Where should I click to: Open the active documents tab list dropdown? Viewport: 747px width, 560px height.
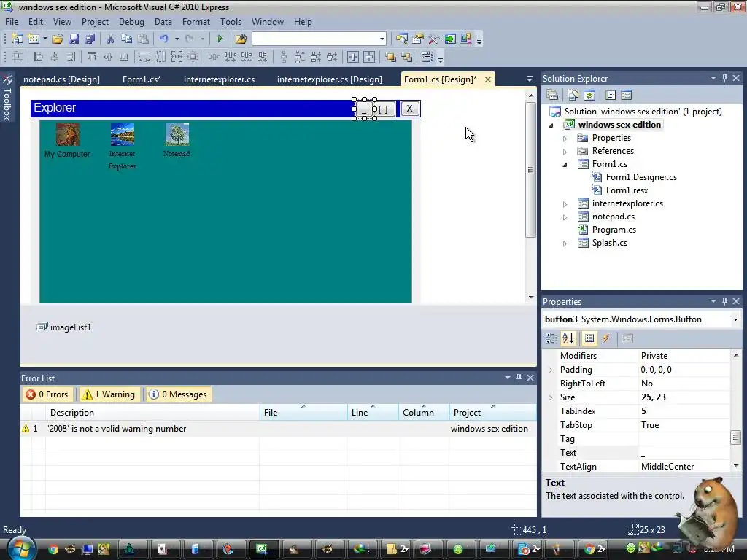point(530,79)
